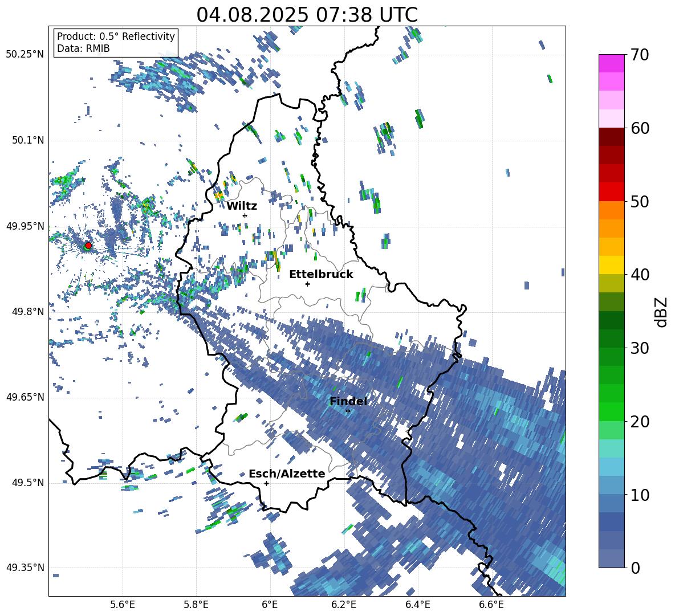This screenshot has height=616, width=675.
Task: Click the bright red 50 dBZ color band
Action: pyautogui.click(x=611, y=192)
